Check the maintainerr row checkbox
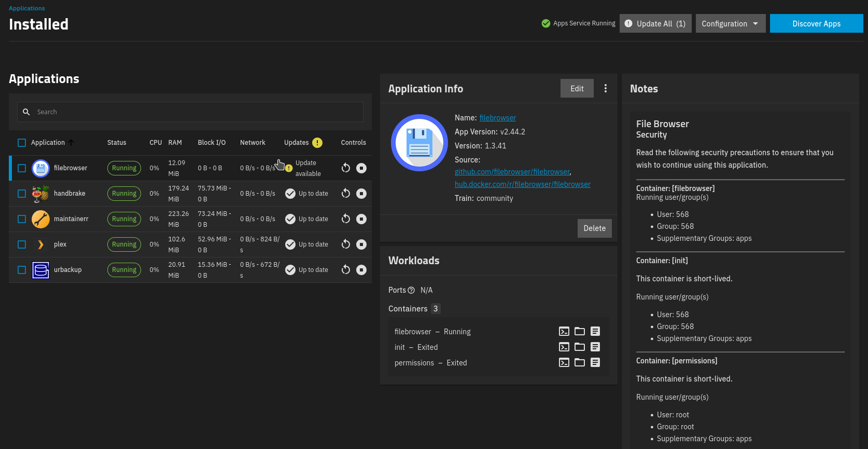Screen dimensions: 868x449 click(x=22, y=219)
